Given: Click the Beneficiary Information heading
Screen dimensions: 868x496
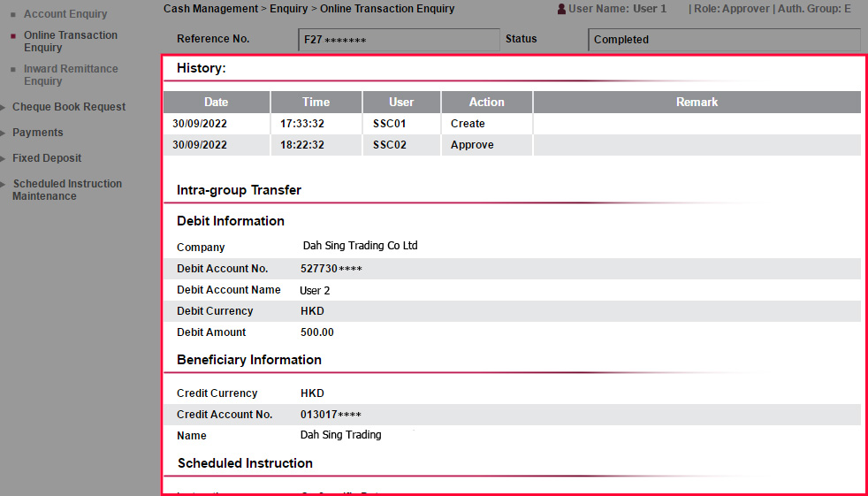Looking at the screenshot, I should pos(249,360).
